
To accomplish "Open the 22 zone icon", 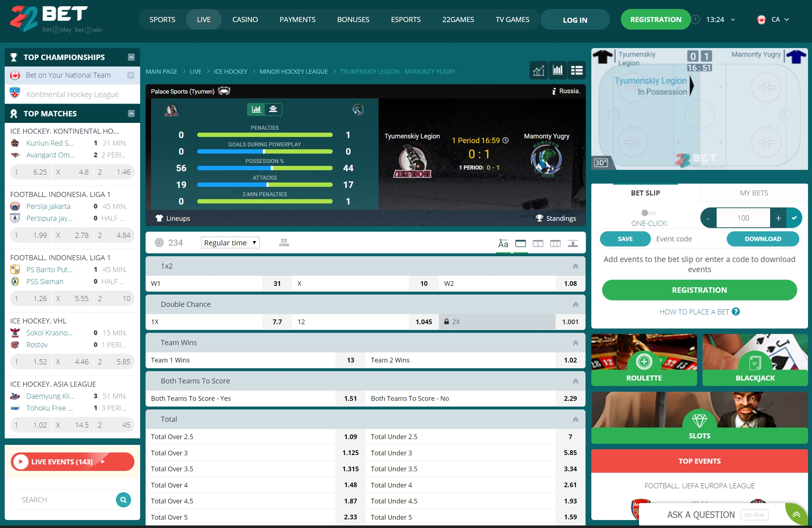I will point(284,242).
